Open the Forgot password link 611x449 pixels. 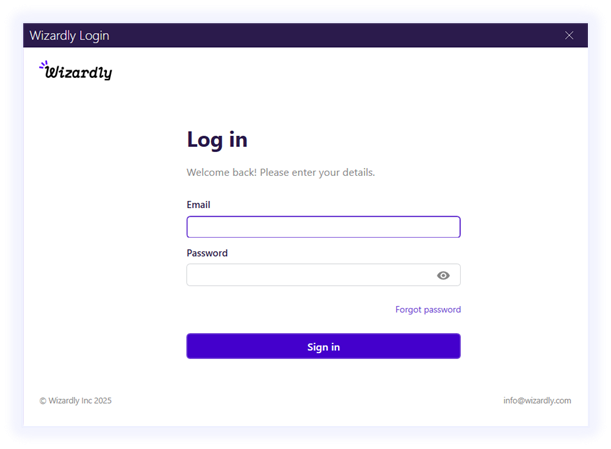click(427, 310)
